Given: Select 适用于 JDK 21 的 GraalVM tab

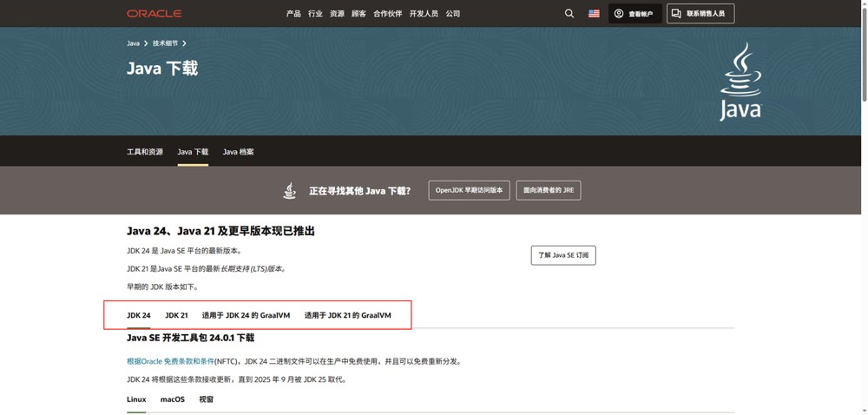Looking at the screenshot, I should [348, 315].
